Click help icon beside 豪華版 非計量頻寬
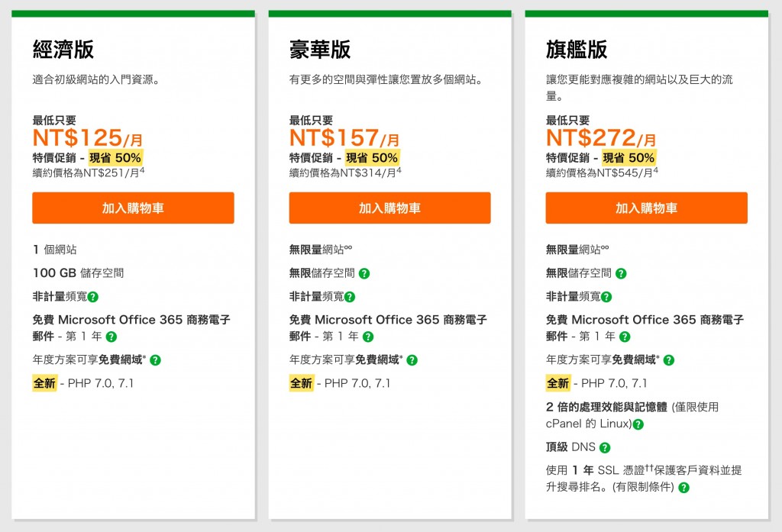The height and width of the screenshot is (532, 782). click(x=350, y=297)
